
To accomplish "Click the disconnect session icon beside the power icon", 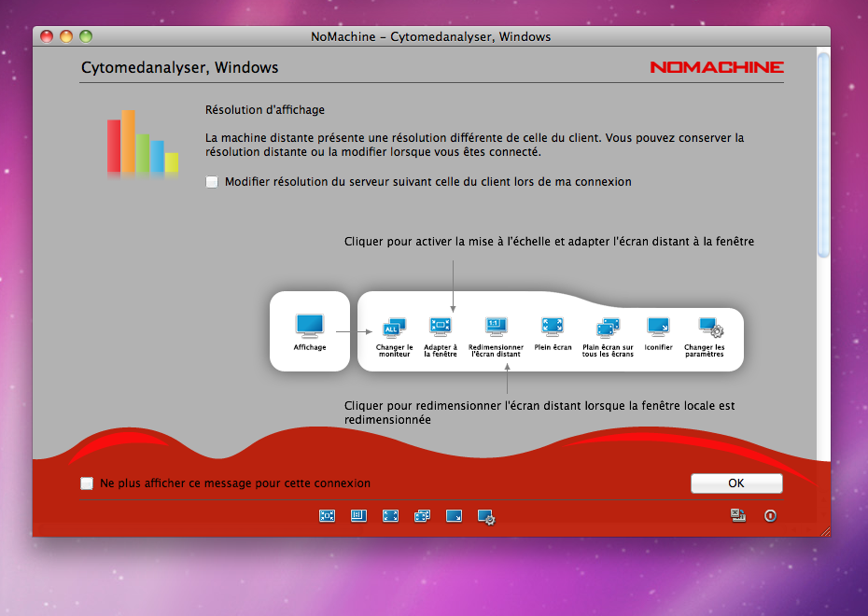I will (738, 515).
